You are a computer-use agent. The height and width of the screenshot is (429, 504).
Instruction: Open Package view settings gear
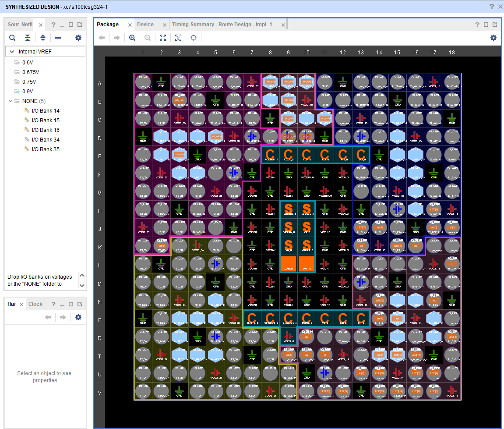[x=493, y=38]
